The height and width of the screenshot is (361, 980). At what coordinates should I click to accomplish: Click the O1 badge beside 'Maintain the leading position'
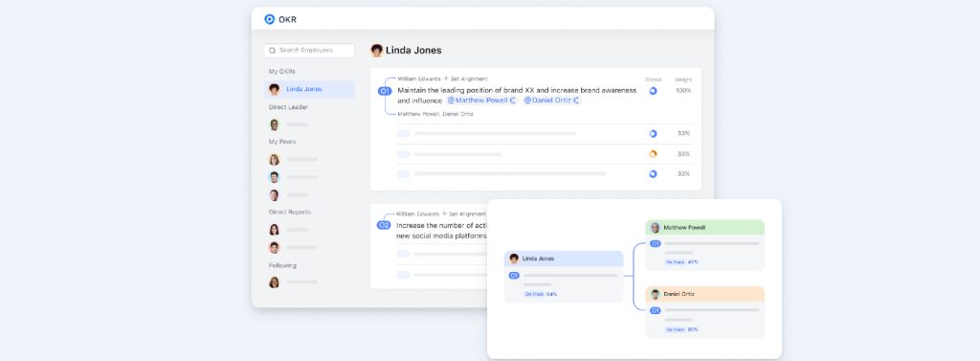(x=385, y=91)
